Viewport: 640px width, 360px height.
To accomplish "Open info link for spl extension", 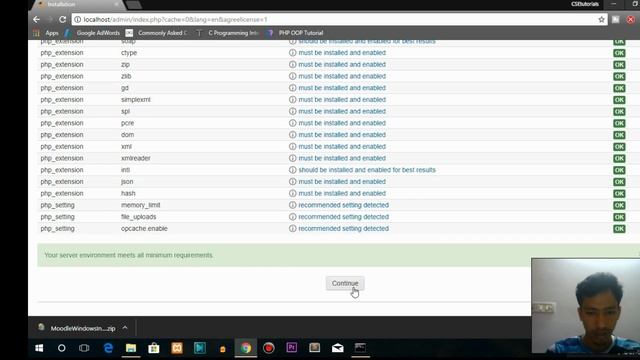I will pos(342,111).
